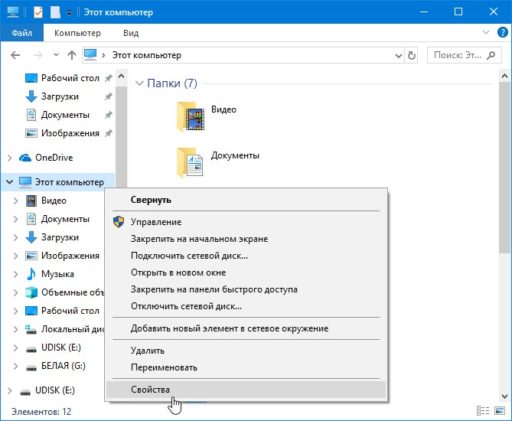Switch to large icons view in status bar
This screenshot has height=421, width=512.
coord(499,411)
